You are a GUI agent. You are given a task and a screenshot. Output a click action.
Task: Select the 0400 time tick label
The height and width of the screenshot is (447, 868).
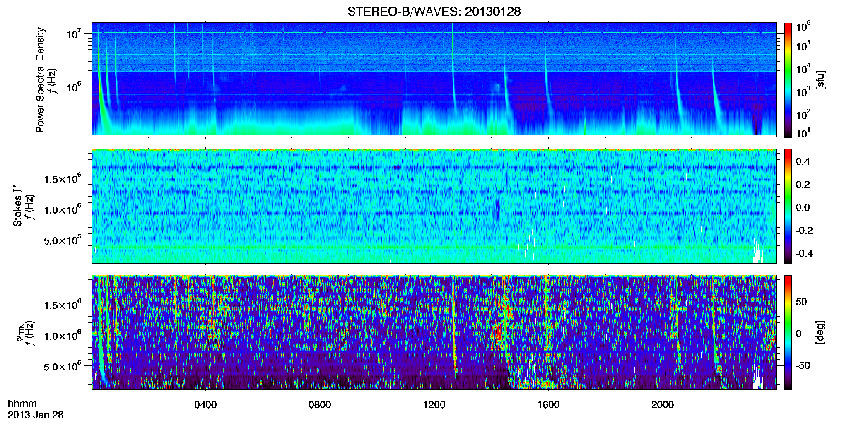(x=205, y=405)
